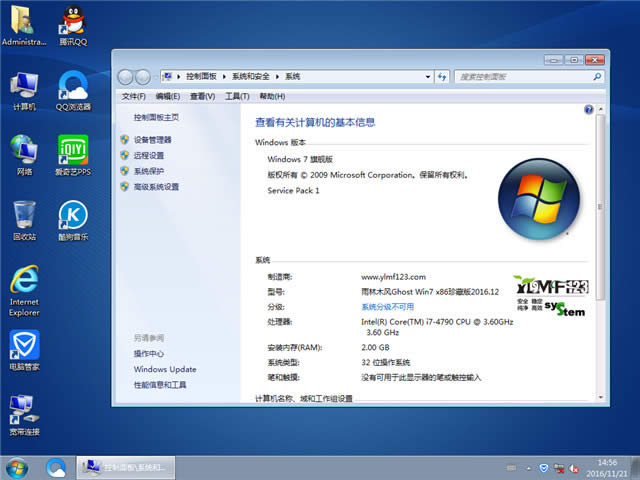
Task: Click the help question mark icon
Action: 590,106
